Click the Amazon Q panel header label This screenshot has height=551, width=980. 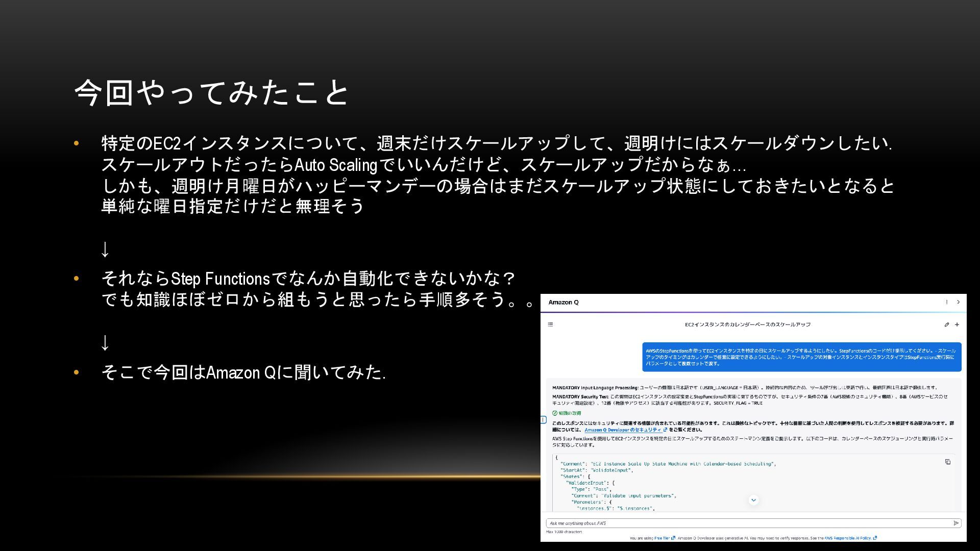pos(563,302)
